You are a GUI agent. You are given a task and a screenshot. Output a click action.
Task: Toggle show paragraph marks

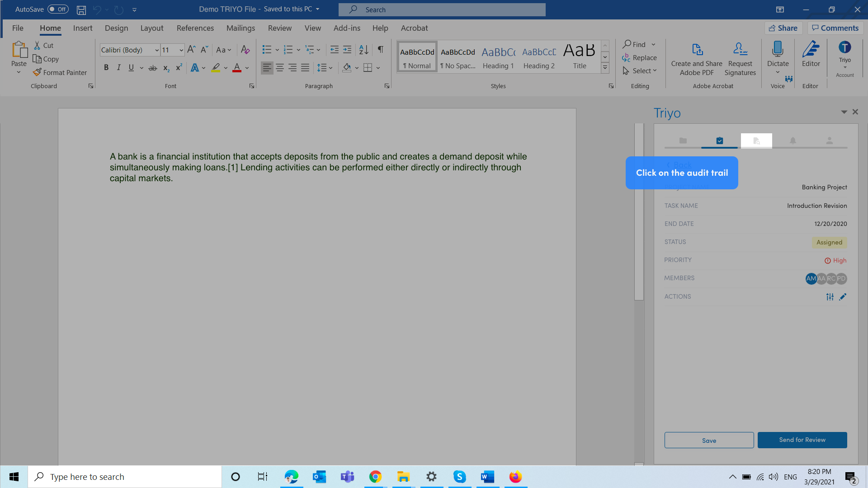pos(381,50)
